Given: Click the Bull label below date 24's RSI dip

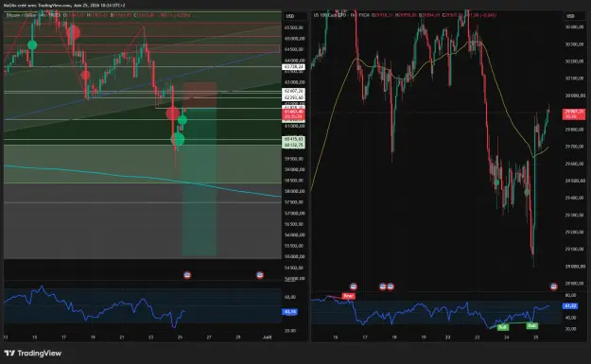Looking at the screenshot, I should pyautogui.click(x=503, y=327).
